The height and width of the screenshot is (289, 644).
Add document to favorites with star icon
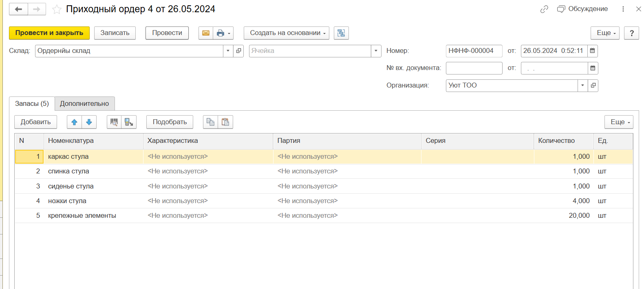pyautogui.click(x=57, y=9)
